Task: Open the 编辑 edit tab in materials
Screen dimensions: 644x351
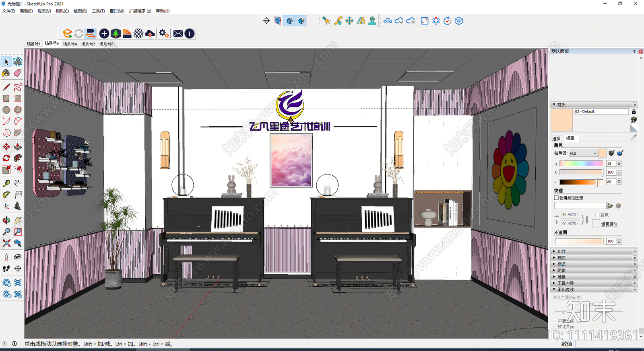Action: (571, 138)
